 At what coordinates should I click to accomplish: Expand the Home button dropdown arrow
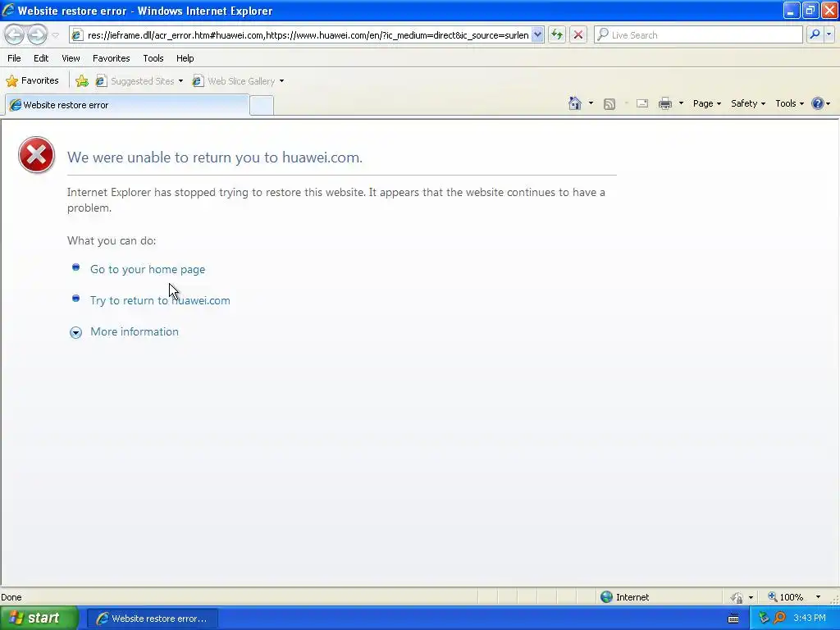tap(591, 103)
